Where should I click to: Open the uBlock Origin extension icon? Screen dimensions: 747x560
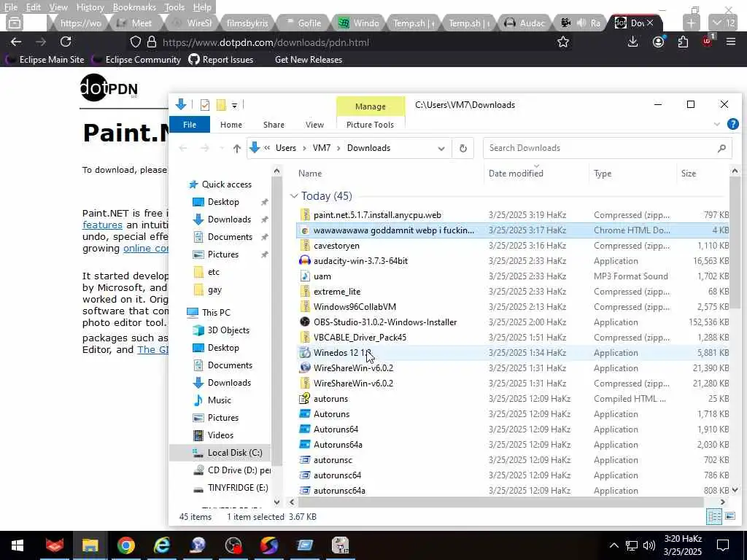coord(708,42)
